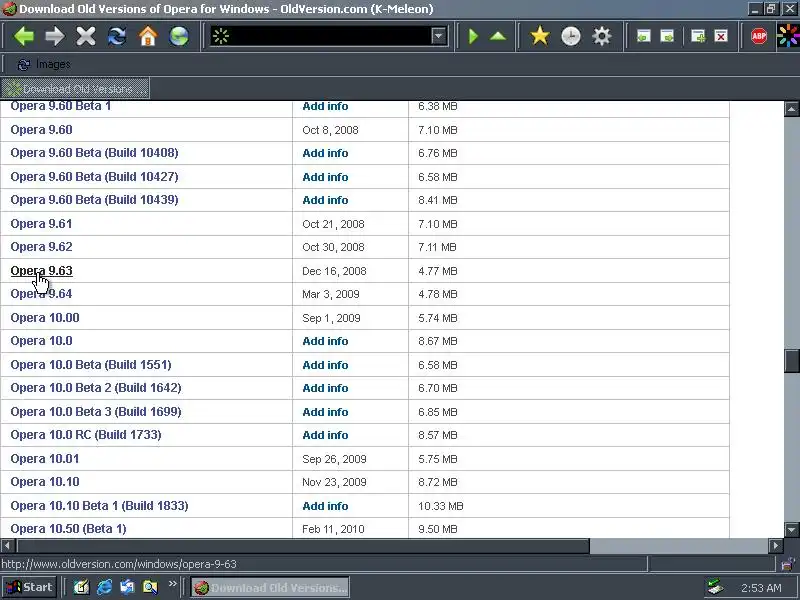Viewport: 800px width, 600px height.
Task: Click the 10.33 MB size cell
Action: (x=440, y=506)
